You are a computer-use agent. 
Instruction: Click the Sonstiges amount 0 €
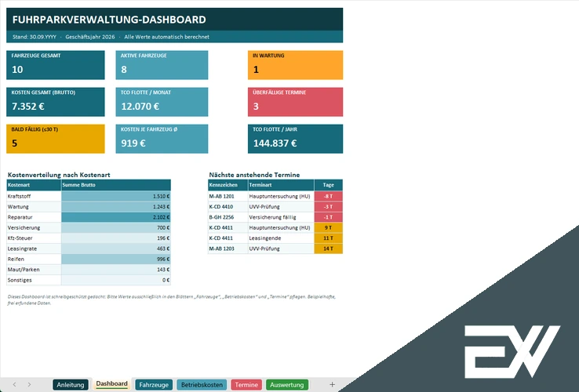pyautogui.click(x=166, y=280)
